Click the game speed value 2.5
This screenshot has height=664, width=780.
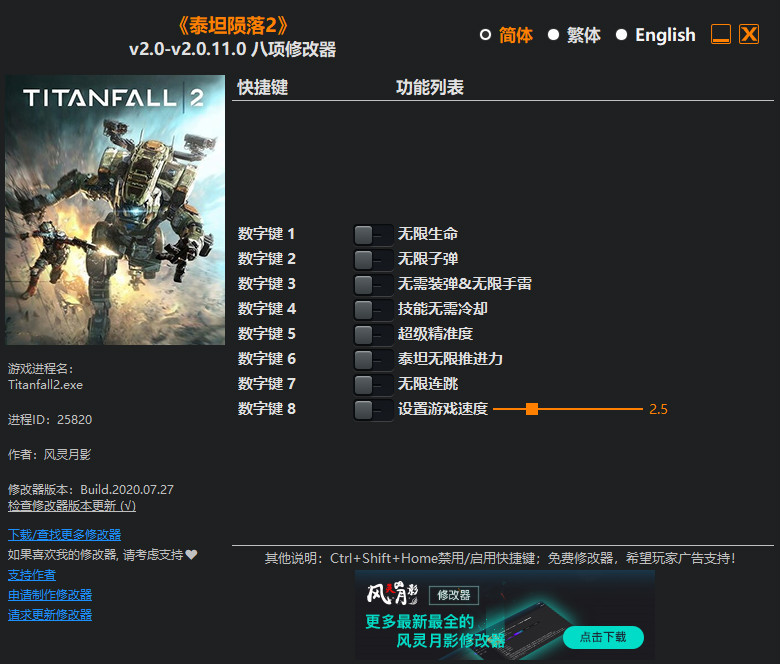point(658,409)
